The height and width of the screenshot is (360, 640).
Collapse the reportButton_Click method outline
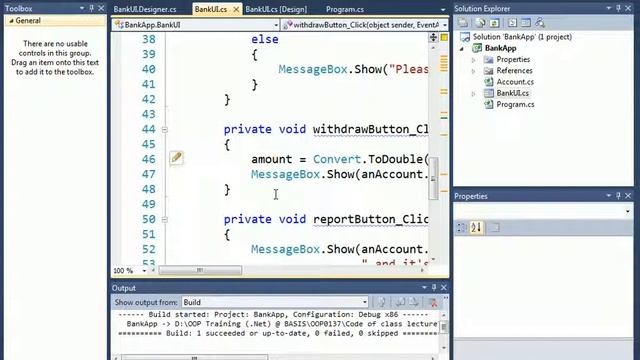click(x=164, y=220)
